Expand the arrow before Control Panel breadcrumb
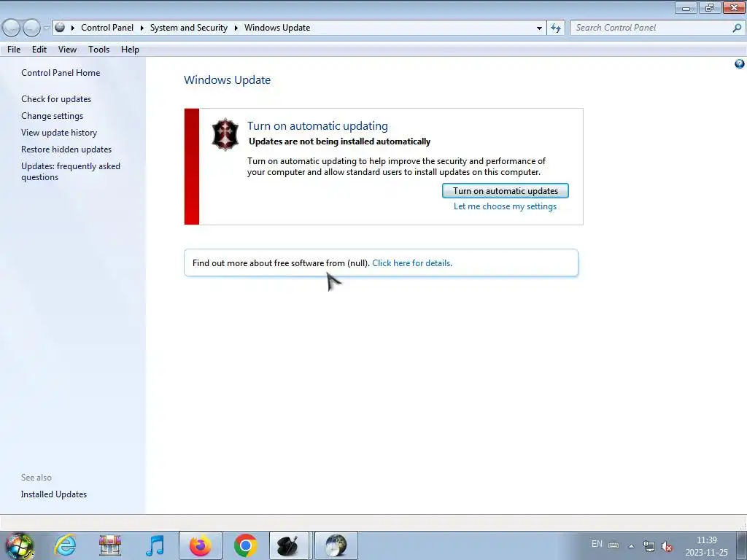The image size is (747, 560). [72, 28]
